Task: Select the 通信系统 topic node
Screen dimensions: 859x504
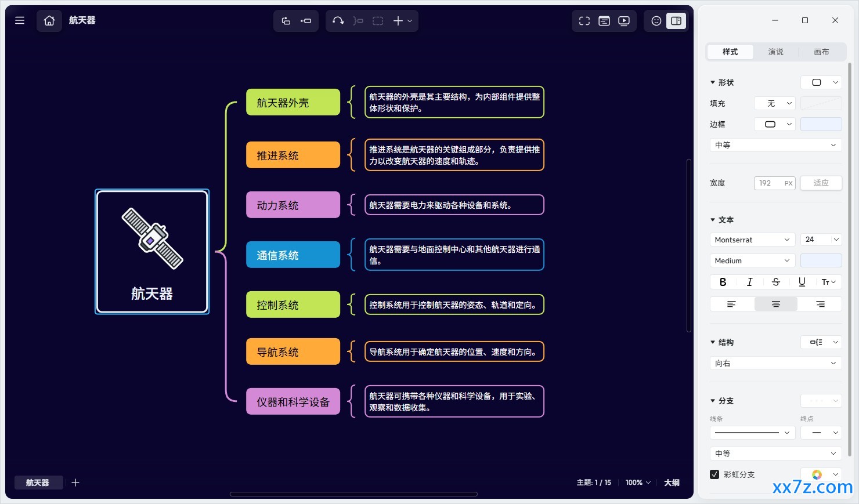Action: point(293,255)
